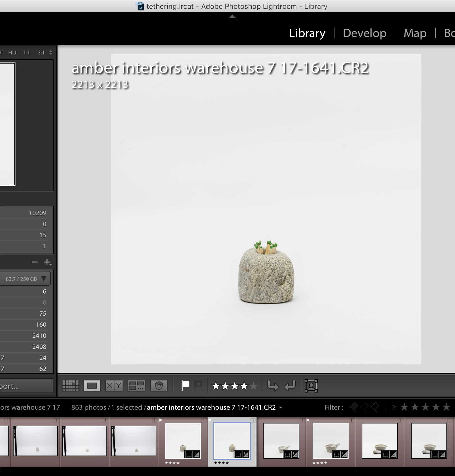
Task: Open filename dropdown arrow in filmstrip header
Action: [x=281, y=407]
